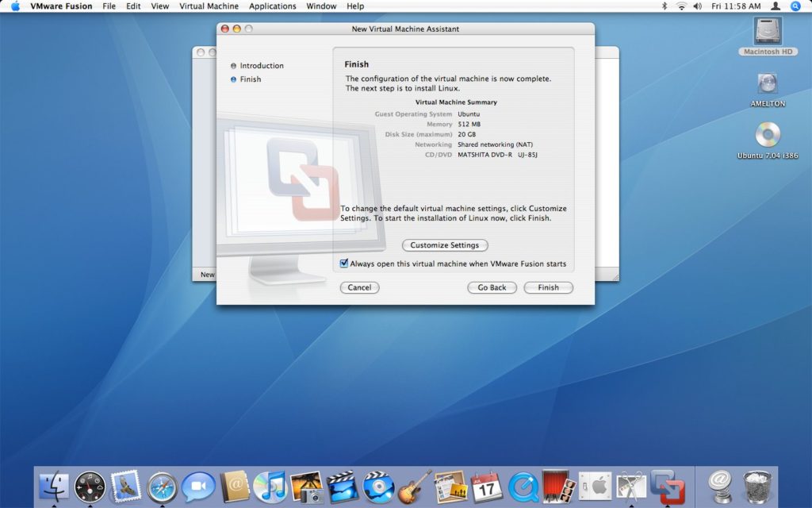Open Photo Booth red curtain icon
This screenshot has width=812, height=508.
pos(559,487)
